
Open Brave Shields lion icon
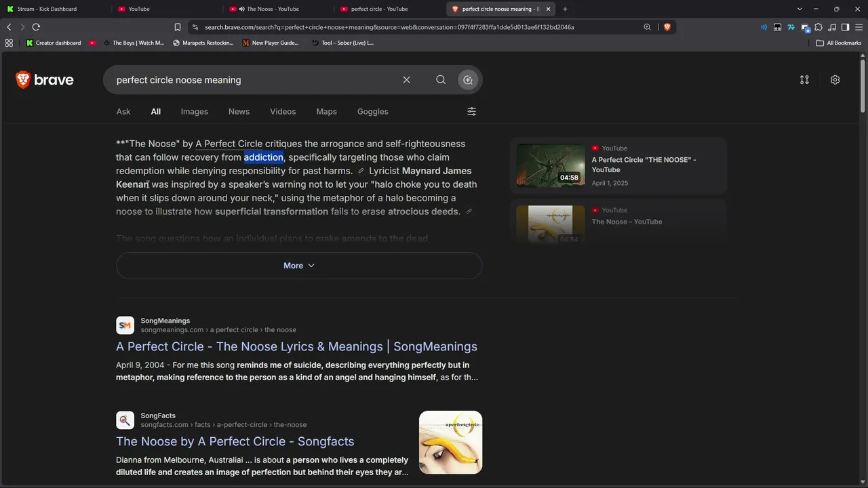(x=667, y=27)
